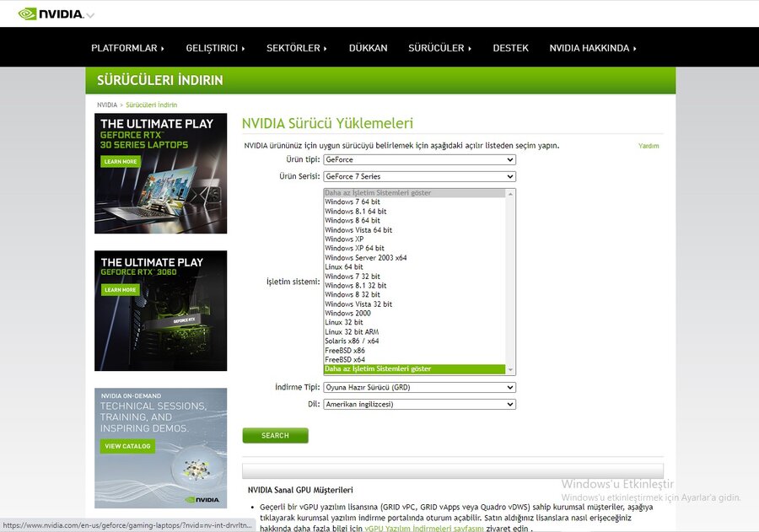759x532 pixels.
Task: Open the GeForce RTX 3060 banner image
Action: 161,311
